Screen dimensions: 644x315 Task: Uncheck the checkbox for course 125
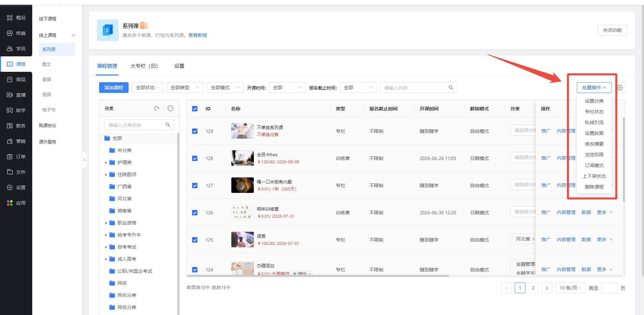[195, 240]
